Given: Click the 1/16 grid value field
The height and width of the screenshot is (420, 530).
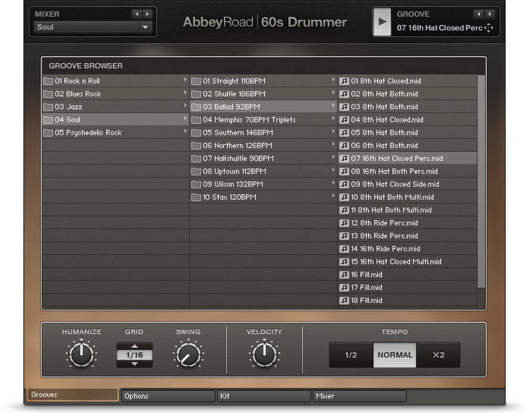Looking at the screenshot, I should click(135, 355).
